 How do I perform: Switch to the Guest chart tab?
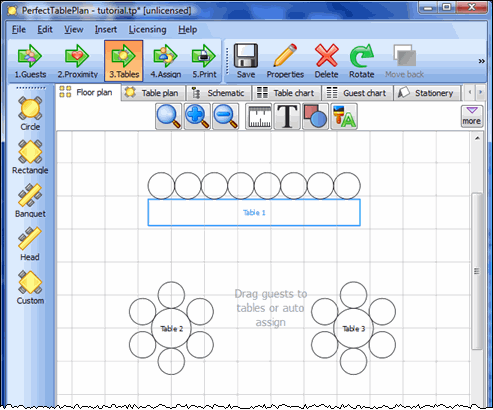point(357,93)
